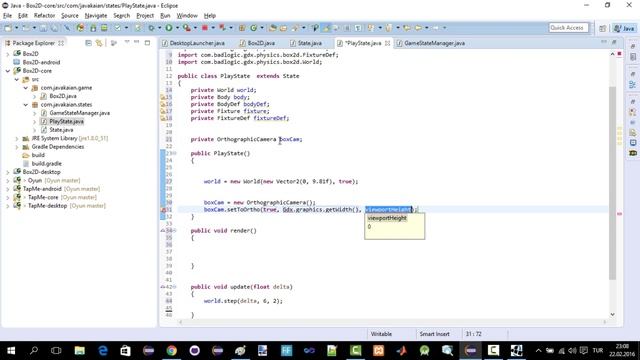Click the taskbar search magnifier
640x360 pixels.
pos(34,350)
